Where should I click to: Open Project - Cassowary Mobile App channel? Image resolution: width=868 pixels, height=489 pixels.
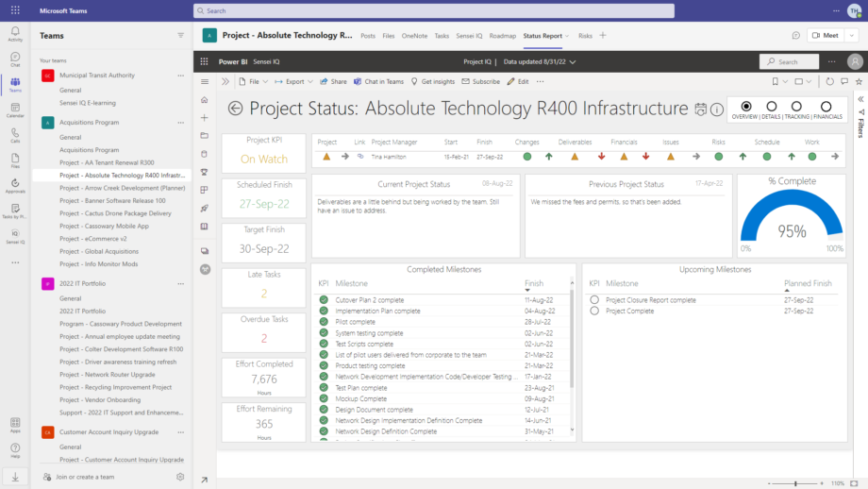coord(104,226)
